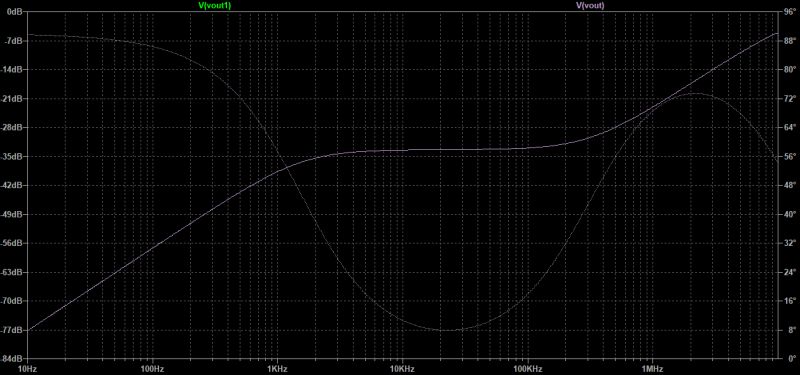Click the 32° phase axis label
Screen dimensions: 800x375
[789, 243]
